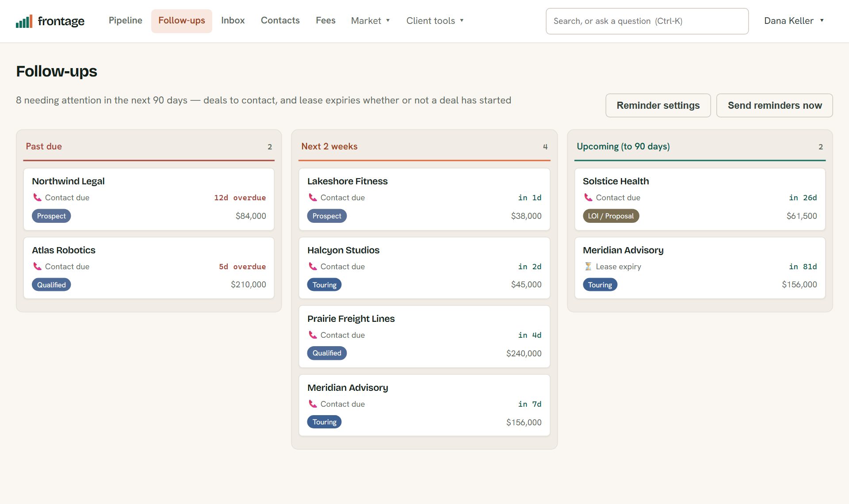
Task: Click Send reminders now button
Action: 775,105
